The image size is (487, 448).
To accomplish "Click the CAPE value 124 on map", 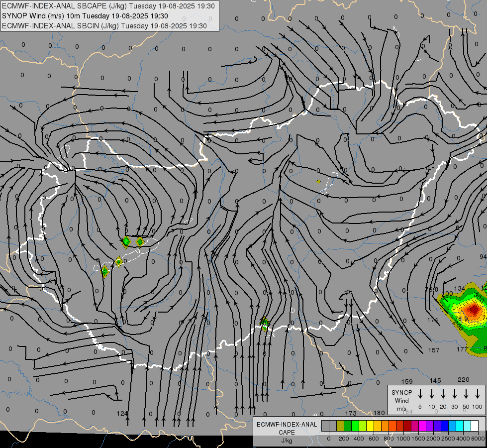I will point(122,414).
